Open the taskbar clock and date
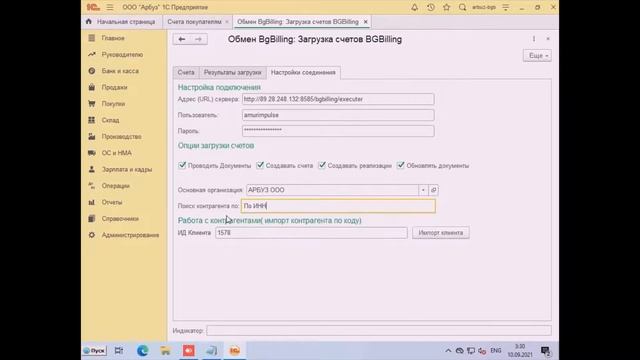 click(x=520, y=351)
